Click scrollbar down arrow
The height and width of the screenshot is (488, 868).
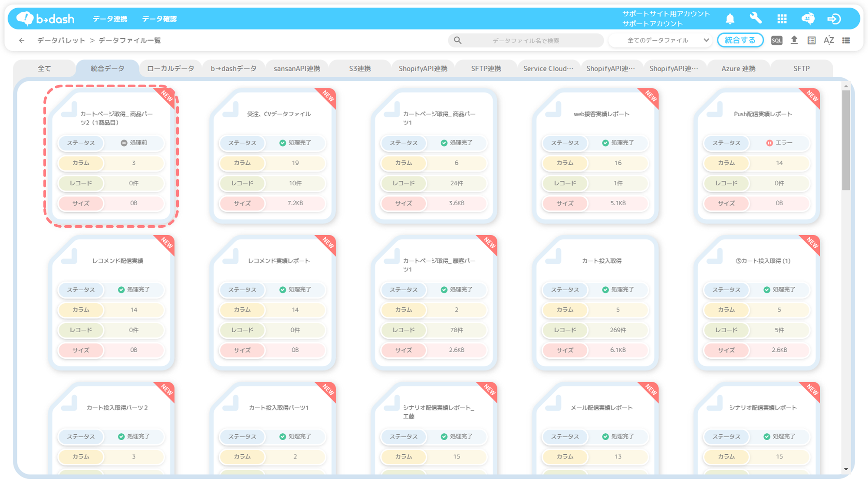[x=846, y=469]
